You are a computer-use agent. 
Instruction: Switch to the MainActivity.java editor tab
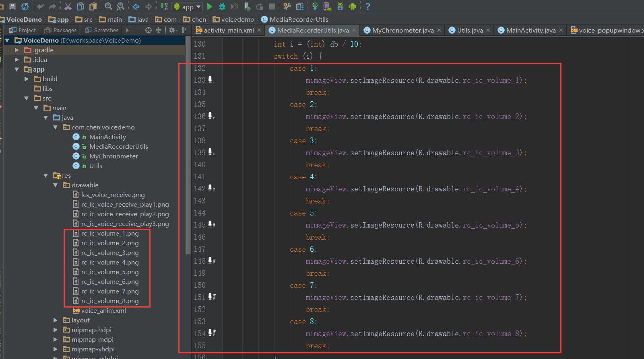[530, 30]
